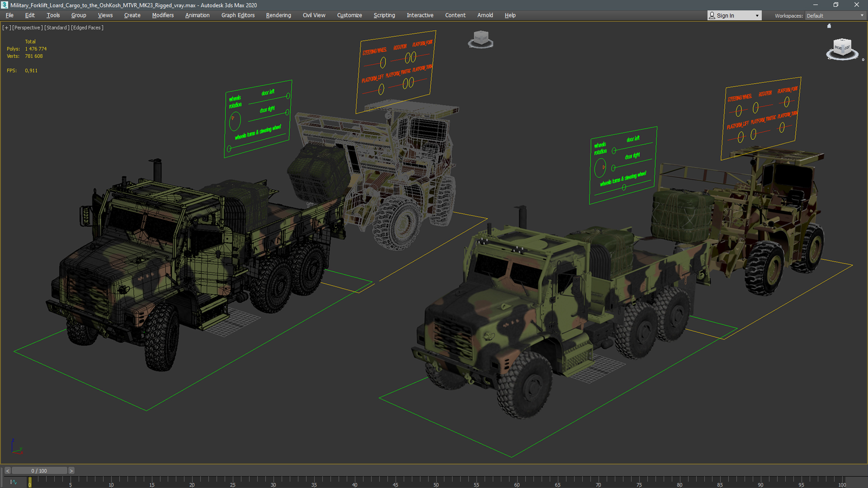Click the world axis tripod gizmo
868x488 pixels.
click(16, 447)
